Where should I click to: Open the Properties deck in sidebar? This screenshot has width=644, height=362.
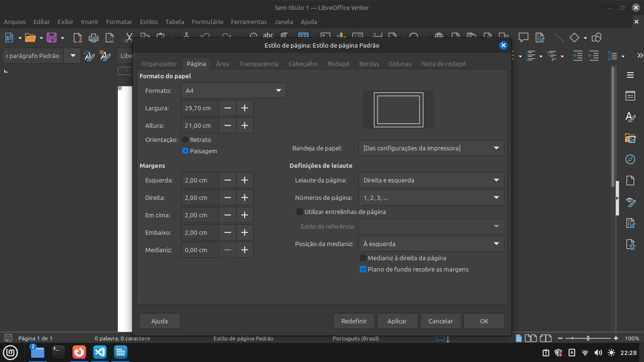pos(630,96)
